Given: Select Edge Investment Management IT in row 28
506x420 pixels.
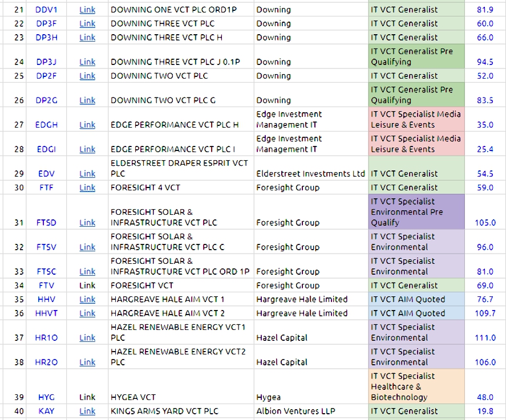Looking at the screenshot, I should tap(311, 144).
